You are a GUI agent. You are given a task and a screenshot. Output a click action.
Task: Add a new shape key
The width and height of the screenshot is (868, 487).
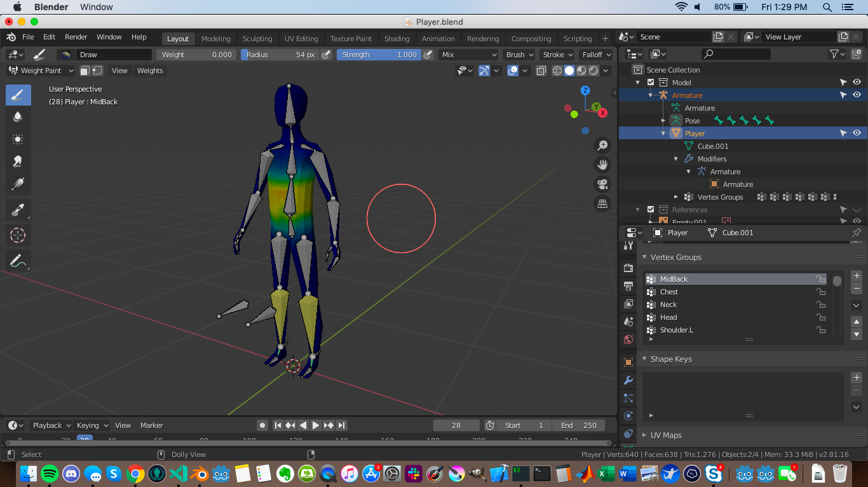(x=857, y=378)
